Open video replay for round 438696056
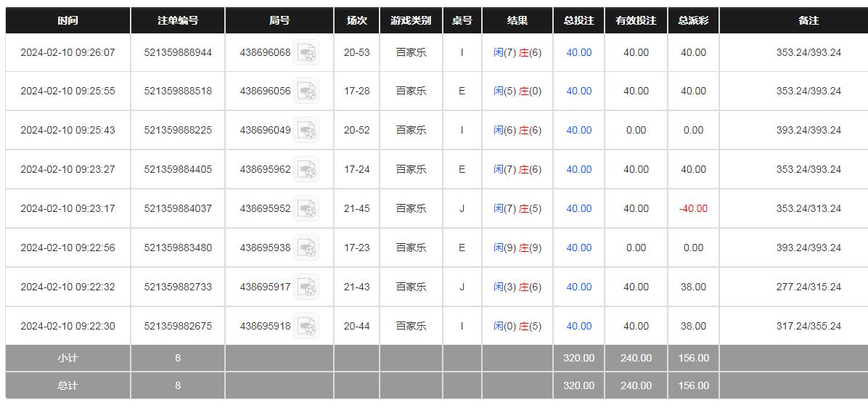The image size is (868, 413). (307, 91)
